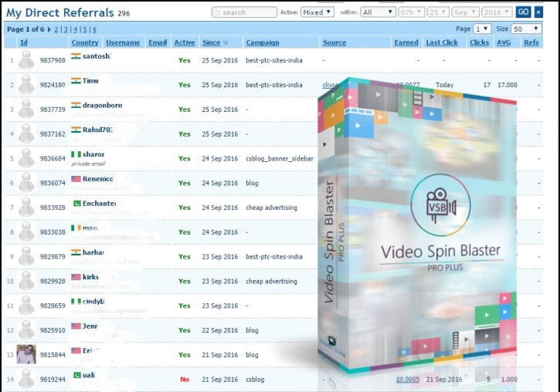This screenshot has height=392, width=560.
Task: Open the month dropdown showing Sep
Action: tap(465, 12)
